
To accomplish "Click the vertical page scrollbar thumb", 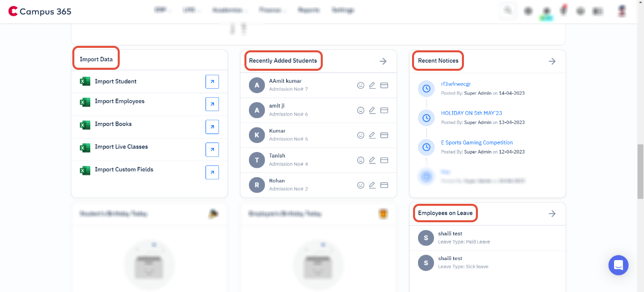I will tap(641, 172).
